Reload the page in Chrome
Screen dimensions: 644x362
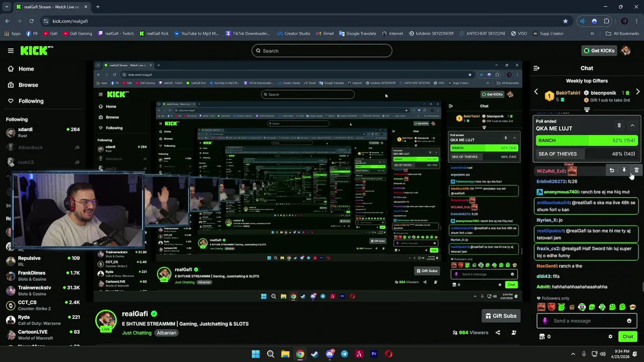(x=31, y=21)
